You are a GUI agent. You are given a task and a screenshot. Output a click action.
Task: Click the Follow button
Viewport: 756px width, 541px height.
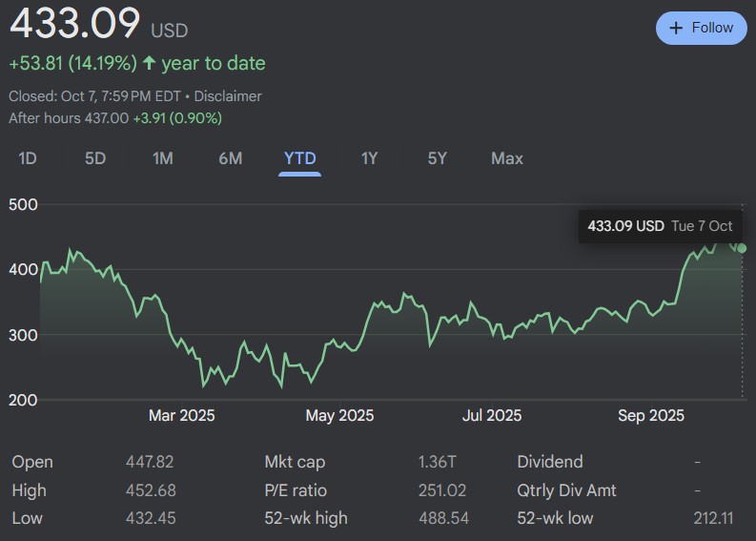tap(702, 28)
